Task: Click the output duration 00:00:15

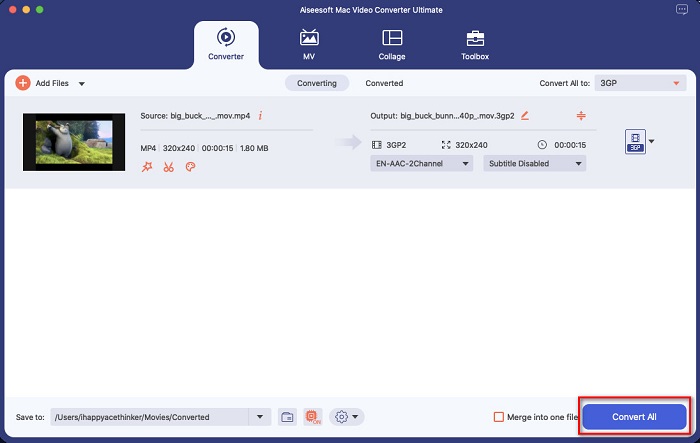Action: coord(570,145)
